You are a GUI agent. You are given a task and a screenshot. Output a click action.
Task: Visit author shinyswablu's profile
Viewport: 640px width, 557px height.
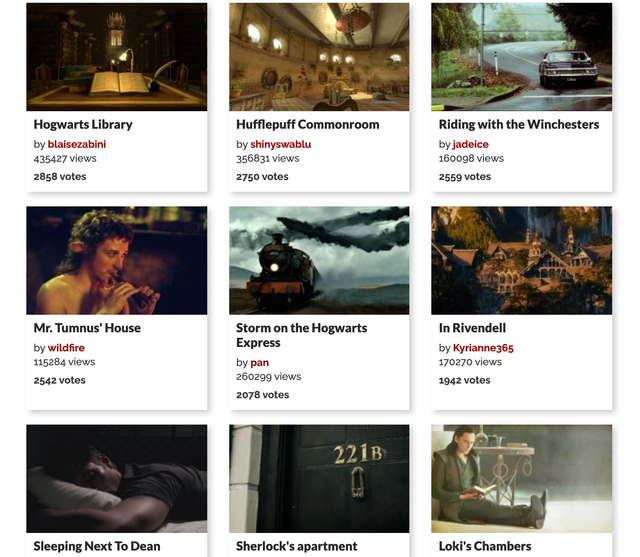click(281, 144)
